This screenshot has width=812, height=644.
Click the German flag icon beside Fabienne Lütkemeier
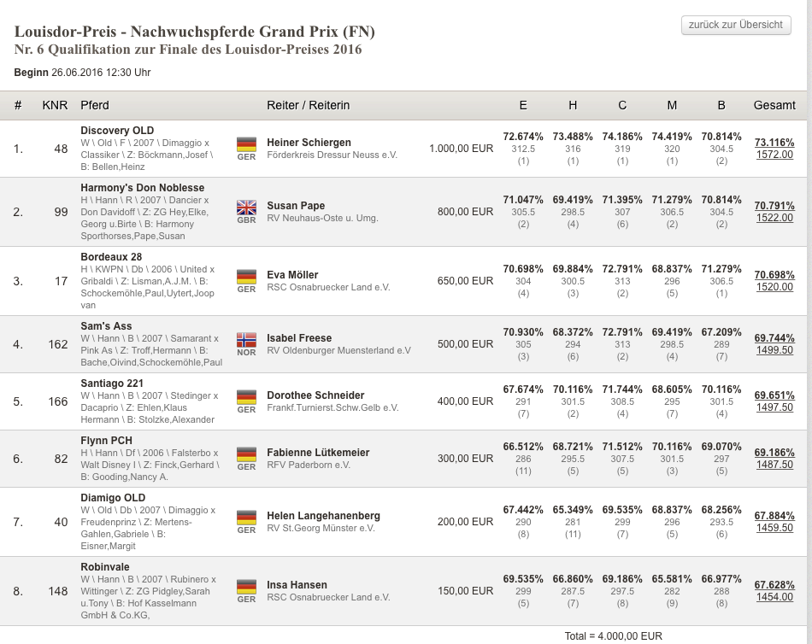point(246,454)
